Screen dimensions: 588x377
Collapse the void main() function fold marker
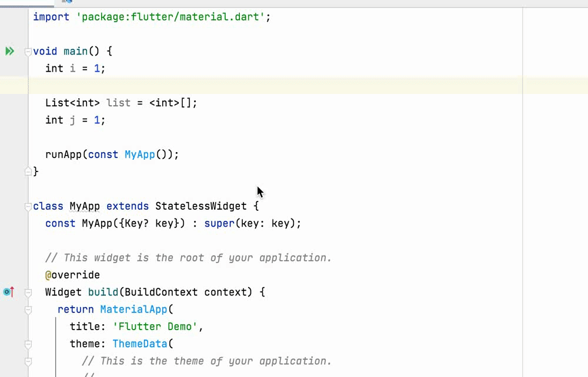(x=28, y=52)
